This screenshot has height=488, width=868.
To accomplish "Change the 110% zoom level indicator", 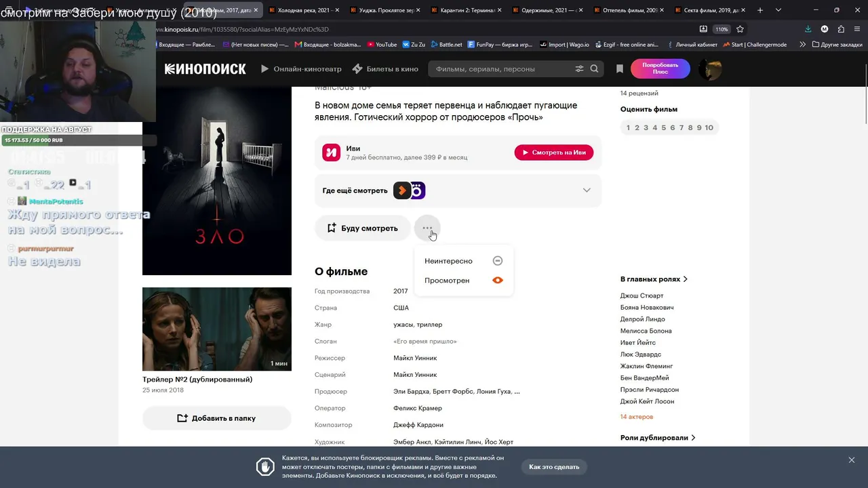I will 722,29.
